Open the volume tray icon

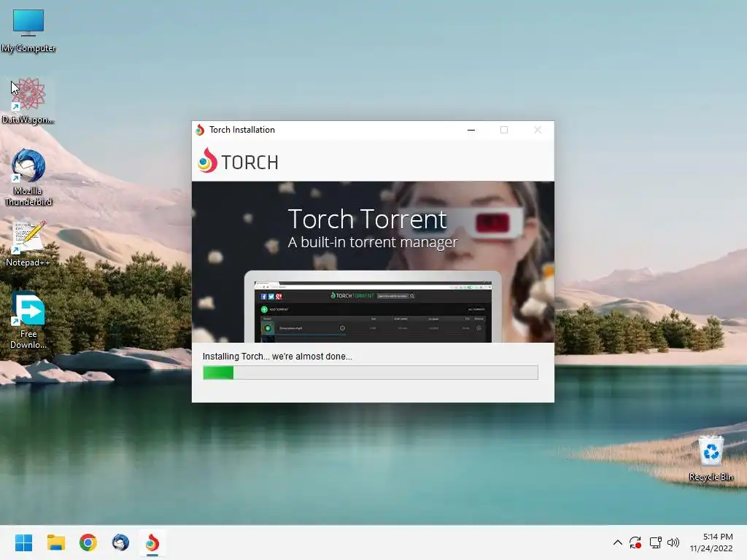pyautogui.click(x=673, y=542)
